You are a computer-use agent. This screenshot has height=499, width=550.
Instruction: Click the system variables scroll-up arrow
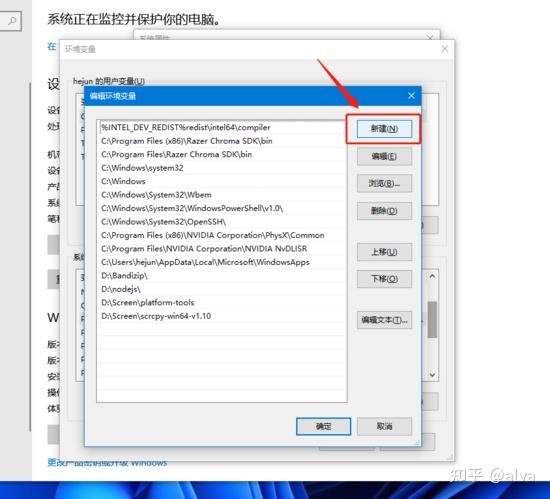tap(432, 276)
